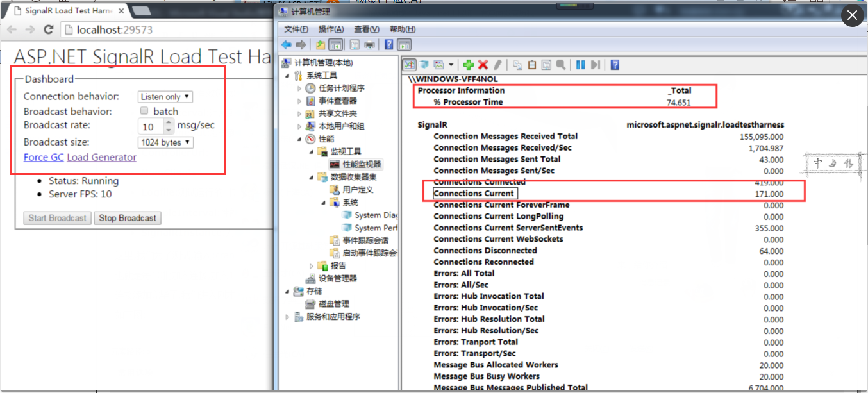The image size is (868, 393).
Task: Open the 帮助(H) menu
Action: [x=403, y=29]
